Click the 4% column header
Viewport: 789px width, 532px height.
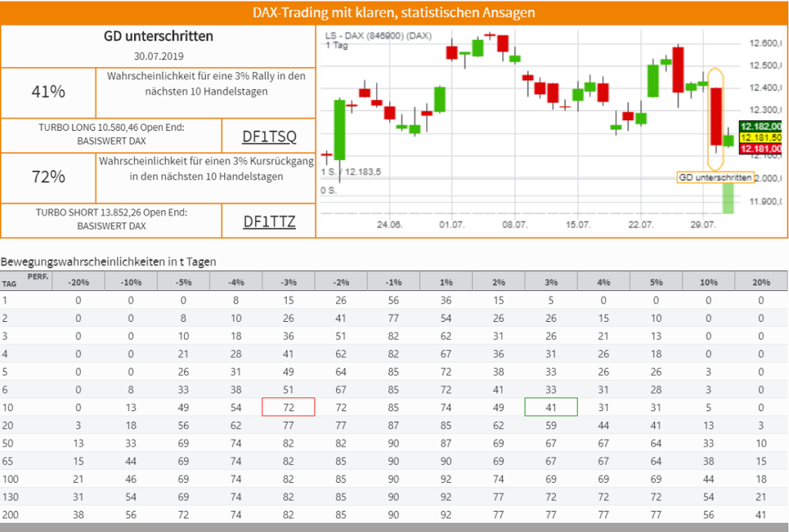tap(604, 282)
